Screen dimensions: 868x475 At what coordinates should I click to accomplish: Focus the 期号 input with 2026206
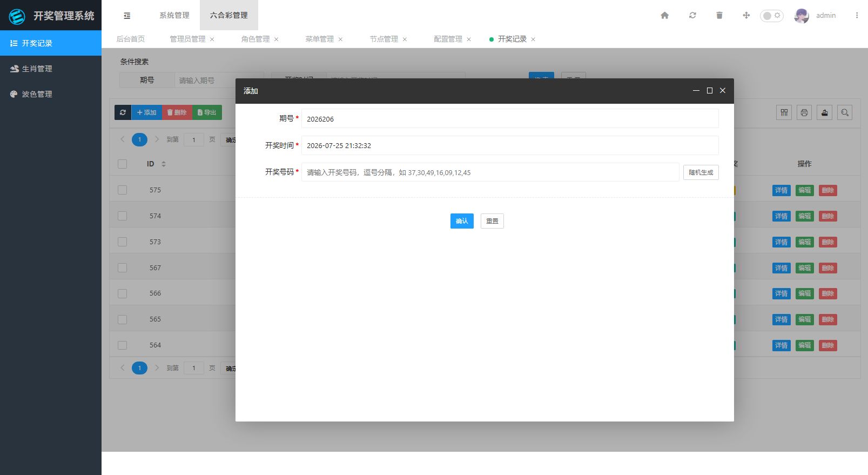510,119
